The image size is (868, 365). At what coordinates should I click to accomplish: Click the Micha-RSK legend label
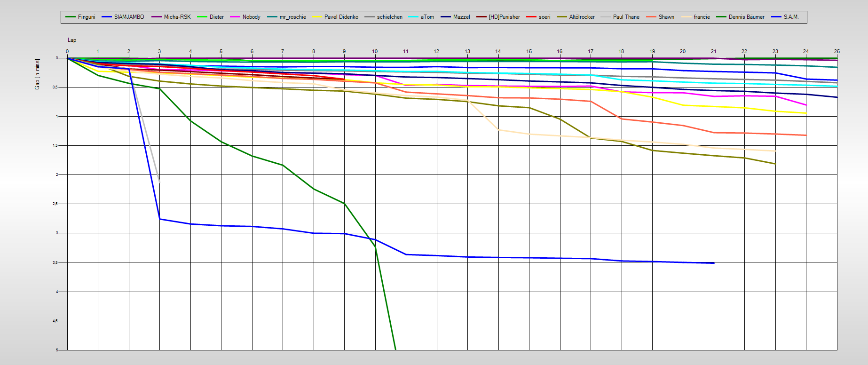pyautogui.click(x=177, y=17)
